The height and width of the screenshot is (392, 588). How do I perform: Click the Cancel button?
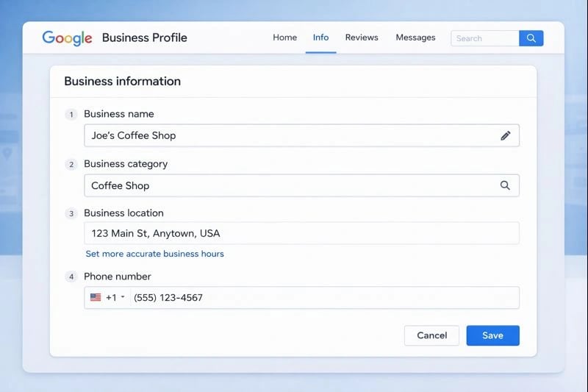tap(431, 335)
